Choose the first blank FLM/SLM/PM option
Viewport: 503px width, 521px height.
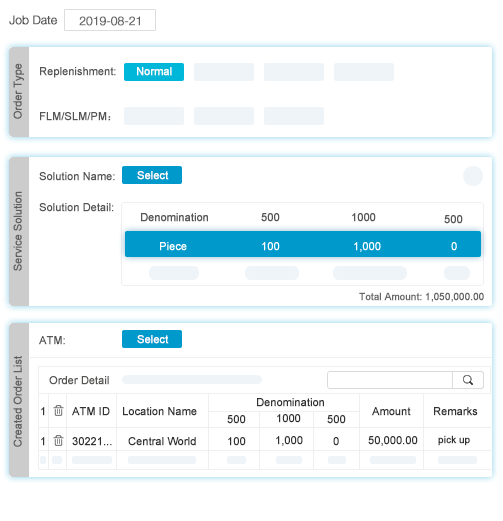(x=154, y=116)
